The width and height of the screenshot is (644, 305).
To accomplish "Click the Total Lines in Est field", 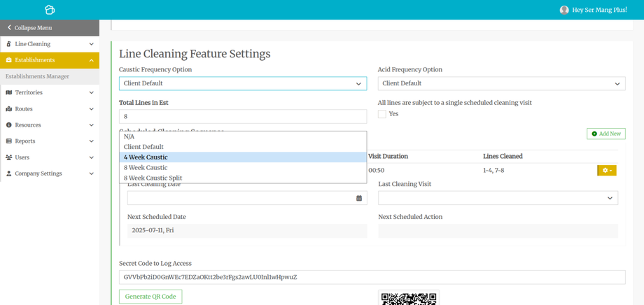I will tap(242, 116).
